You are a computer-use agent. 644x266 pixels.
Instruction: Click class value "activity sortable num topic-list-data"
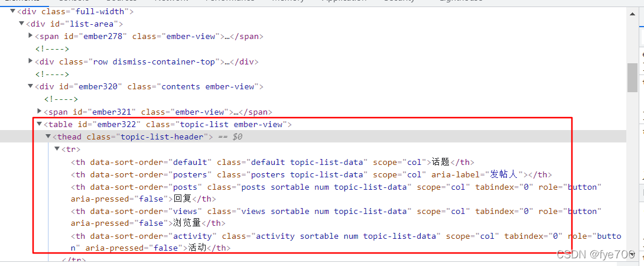tap(347, 236)
